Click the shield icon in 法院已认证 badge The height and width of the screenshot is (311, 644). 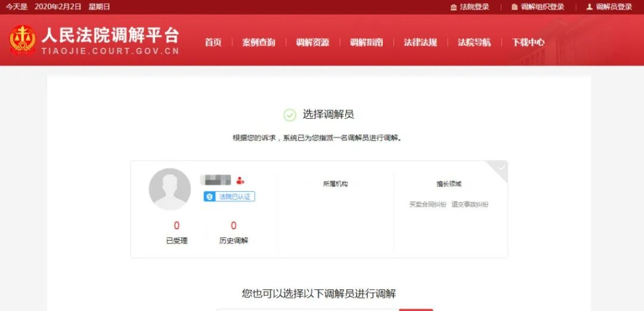210,196
